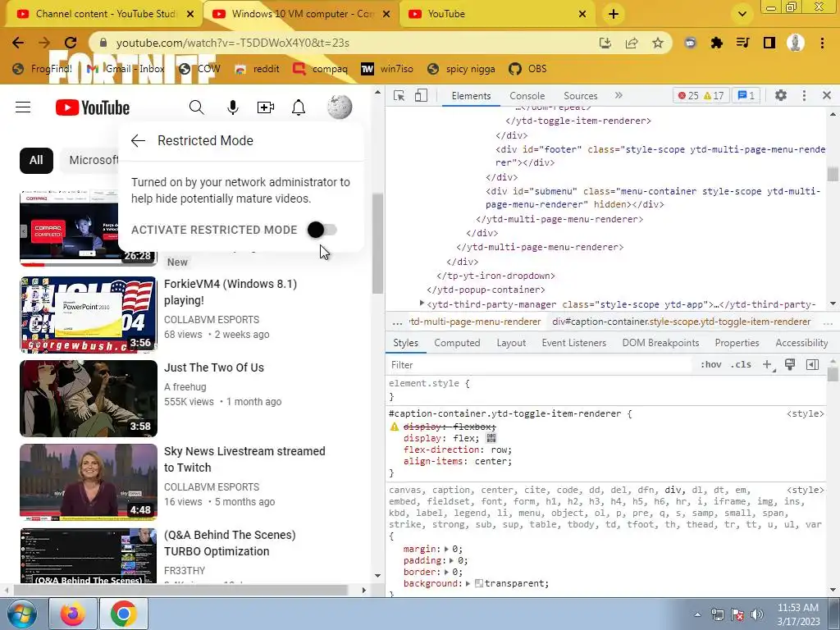Open Properties pane tab
This screenshot has height=630, width=840.
click(737, 343)
